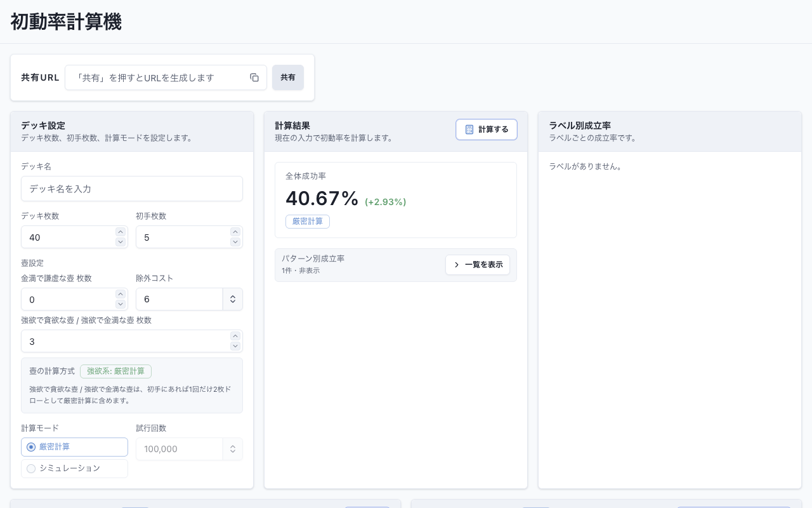Viewport: 812px width, 508px height.
Task: Decrease 初手枚数 with the down arrow
Action: 235,242
